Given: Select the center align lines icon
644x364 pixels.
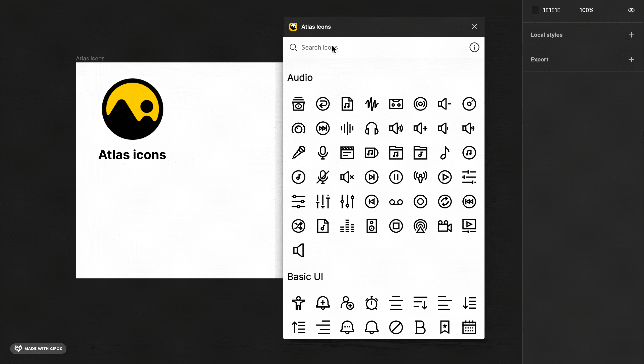Looking at the screenshot, I should tap(396, 303).
